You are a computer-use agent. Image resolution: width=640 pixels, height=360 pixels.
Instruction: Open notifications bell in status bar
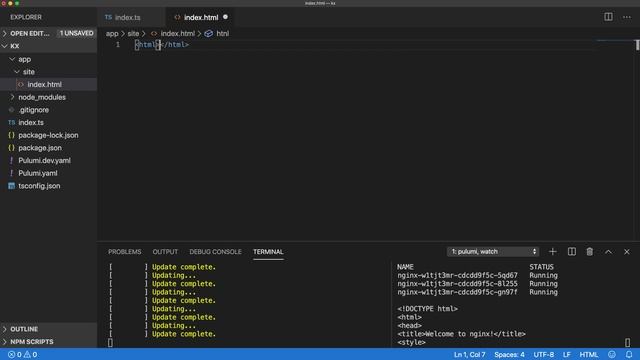[629, 354]
